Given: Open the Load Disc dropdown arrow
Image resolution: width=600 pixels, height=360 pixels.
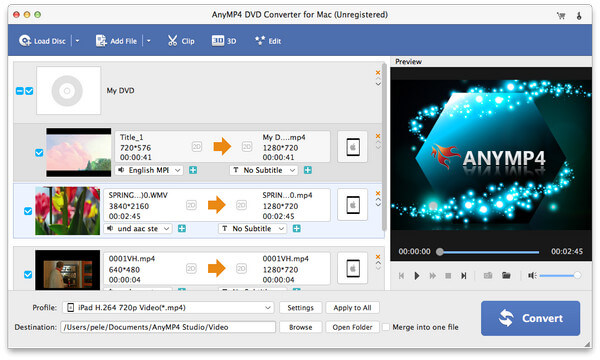Looking at the screenshot, I should (x=77, y=41).
